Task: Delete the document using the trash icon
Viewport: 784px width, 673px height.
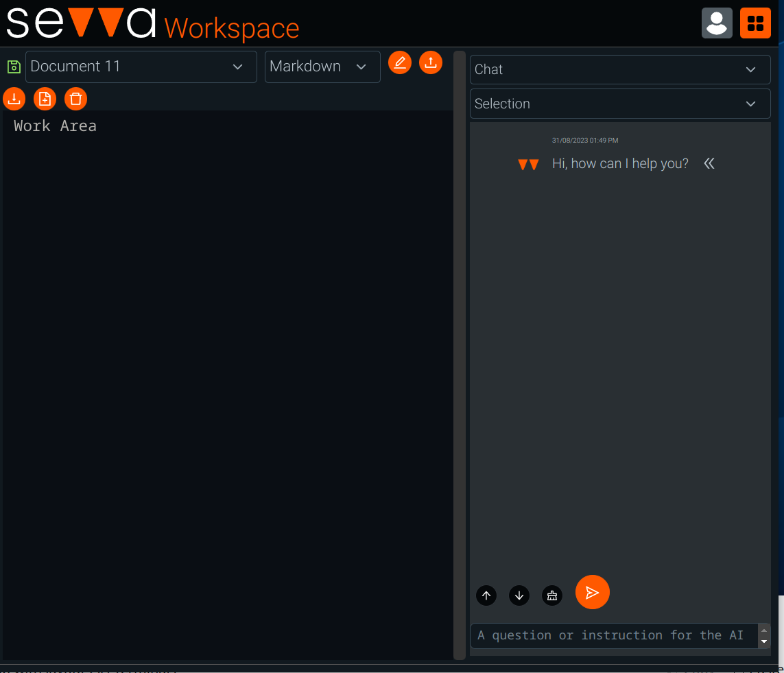Action: [76, 99]
